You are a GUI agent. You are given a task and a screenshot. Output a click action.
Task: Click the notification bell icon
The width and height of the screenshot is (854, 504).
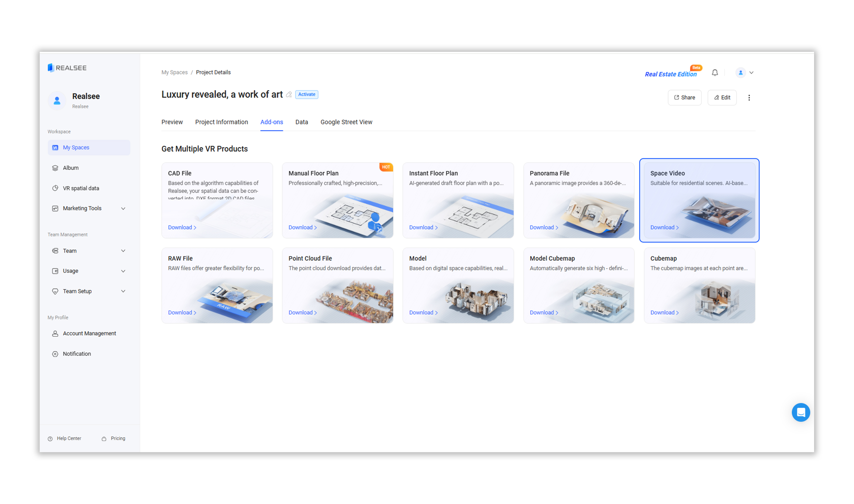(715, 73)
